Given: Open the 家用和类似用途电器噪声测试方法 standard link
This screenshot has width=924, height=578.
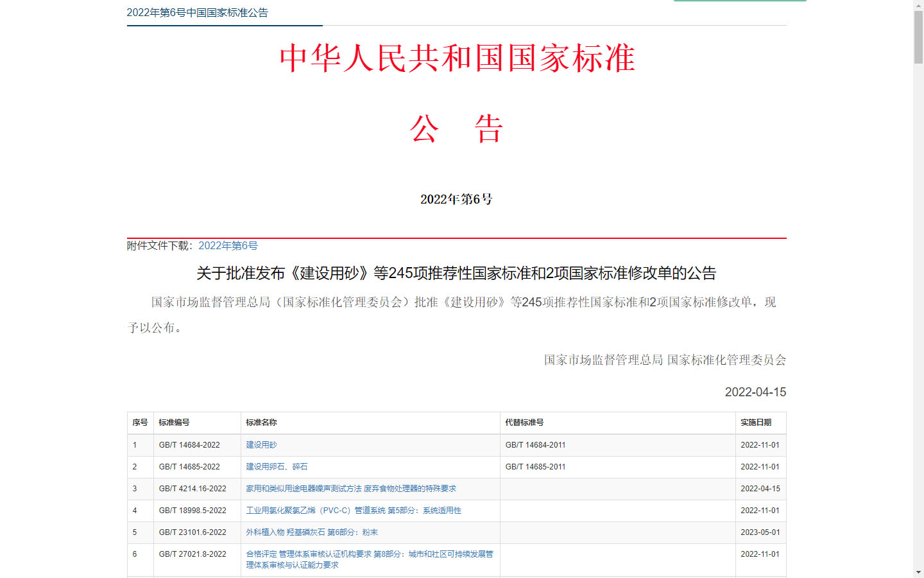Looking at the screenshot, I should [351, 489].
